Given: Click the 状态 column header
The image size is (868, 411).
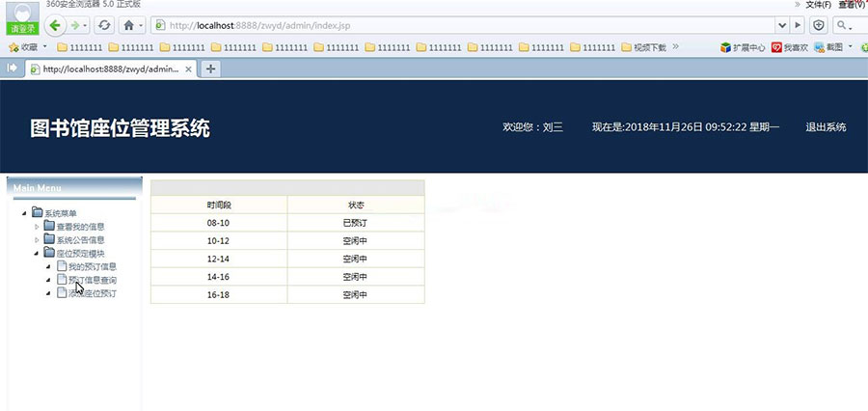Looking at the screenshot, I should click(x=356, y=205).
